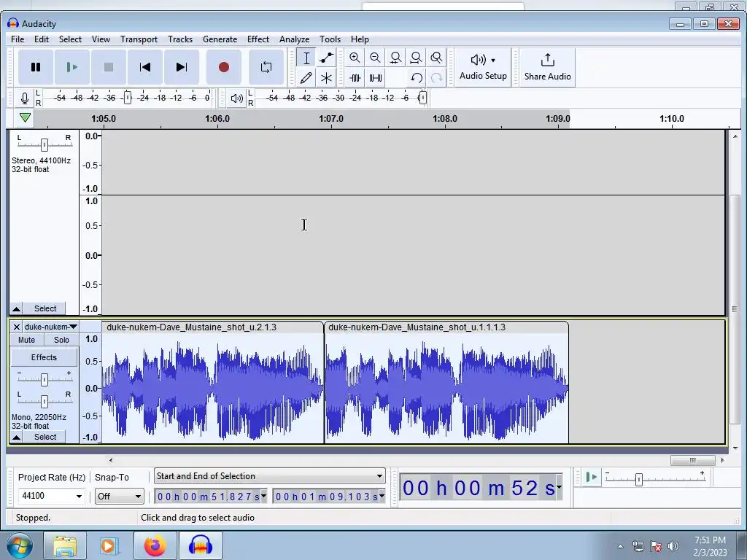Toggle Solo on duke-nukem track

click(61, 340)
